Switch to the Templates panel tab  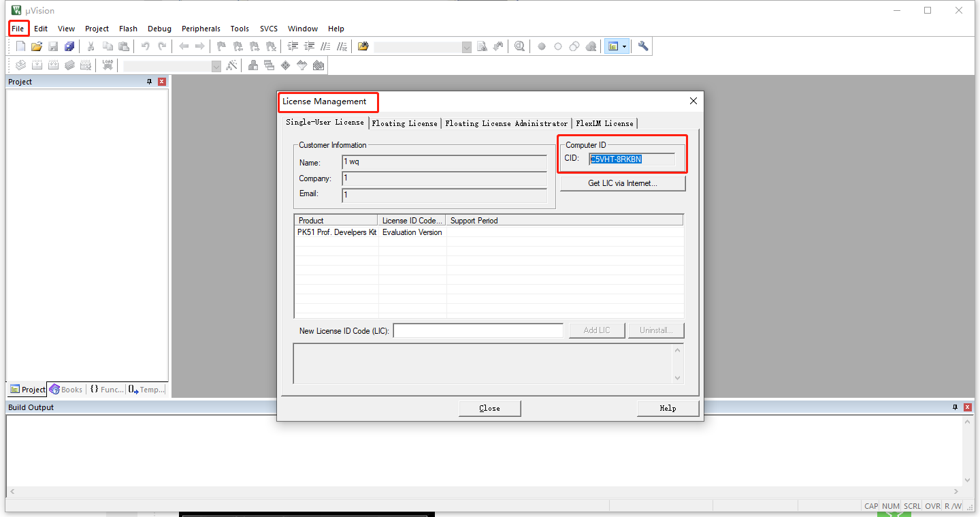146,390
